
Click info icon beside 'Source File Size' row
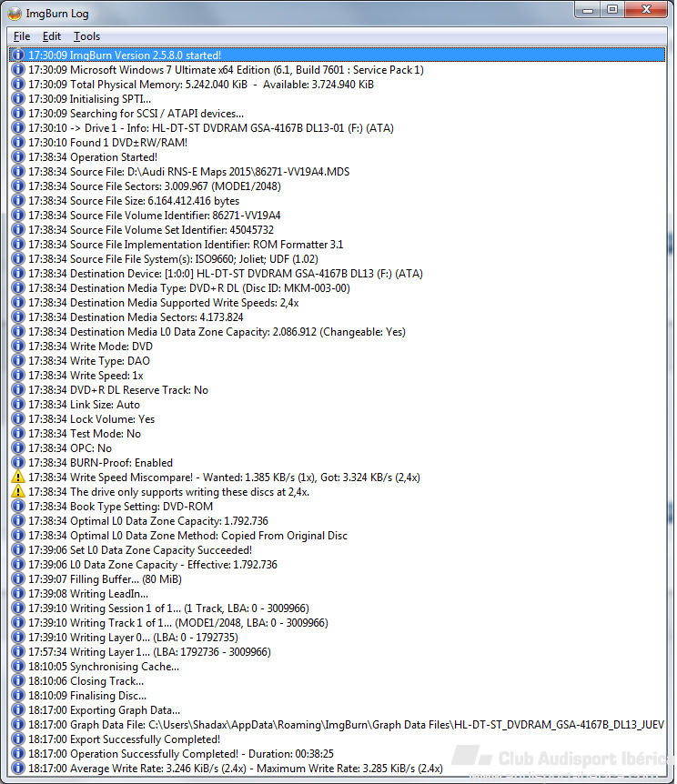pos(18,200)
